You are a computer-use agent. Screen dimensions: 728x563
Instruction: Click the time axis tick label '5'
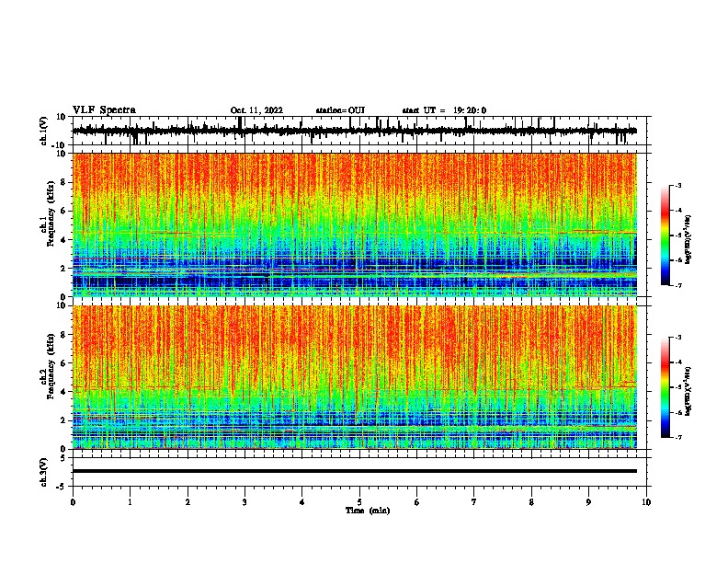click(359, 502)
